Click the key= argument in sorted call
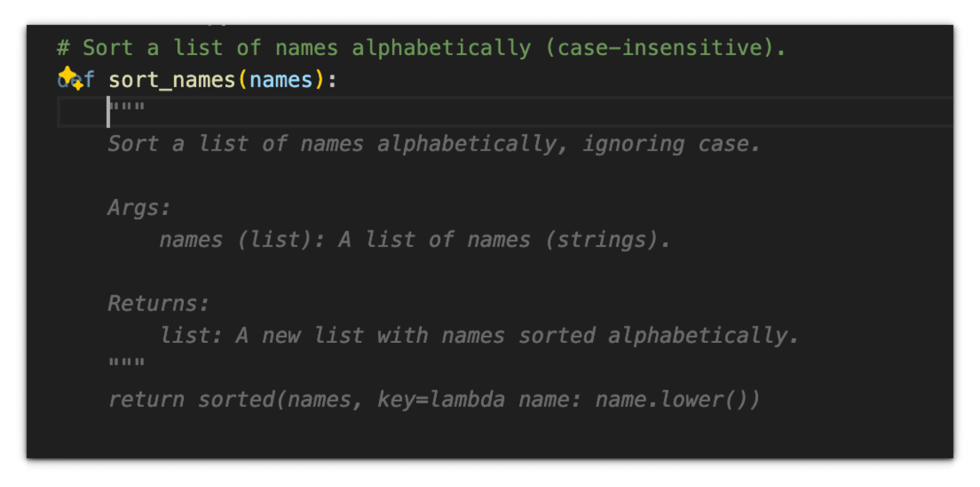Viewport: 980px width, 487px height. [402, 400]
